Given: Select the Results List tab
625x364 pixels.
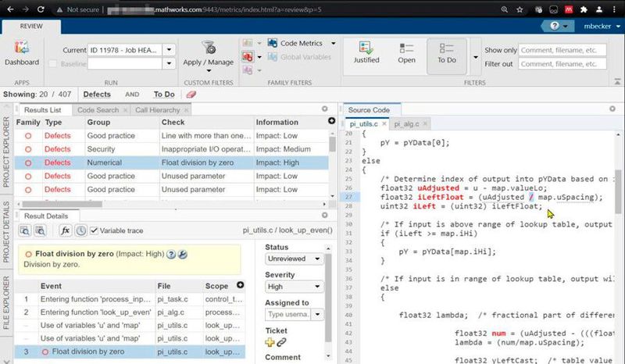Looking at the screenshot, I should point(43,110).
